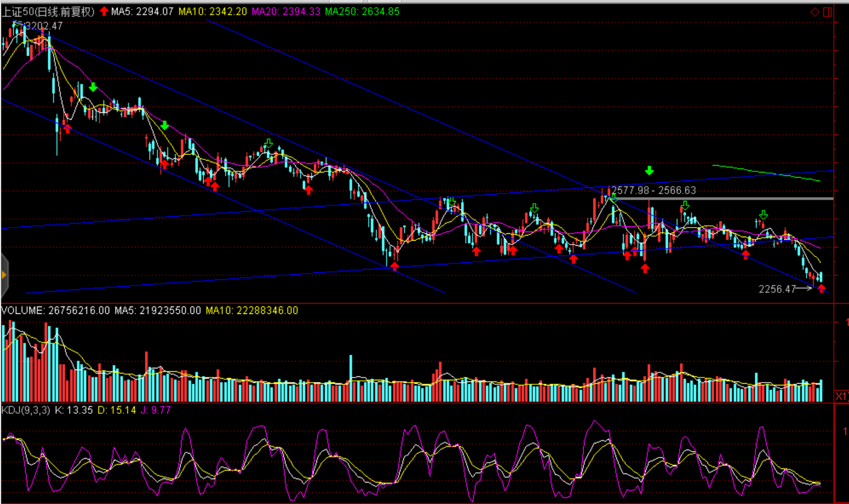
Task: Select the MA10: 2342.20 label
Action: tap(212, 11)
